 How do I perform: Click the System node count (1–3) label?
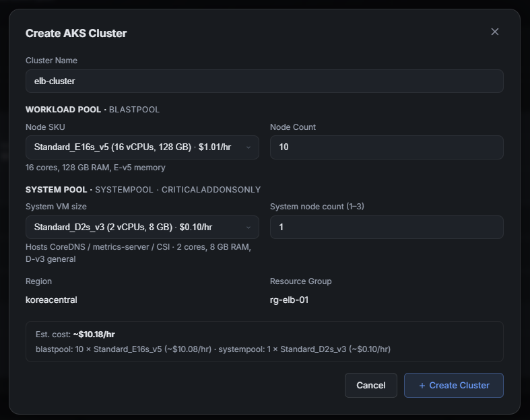tap(317, 207)
